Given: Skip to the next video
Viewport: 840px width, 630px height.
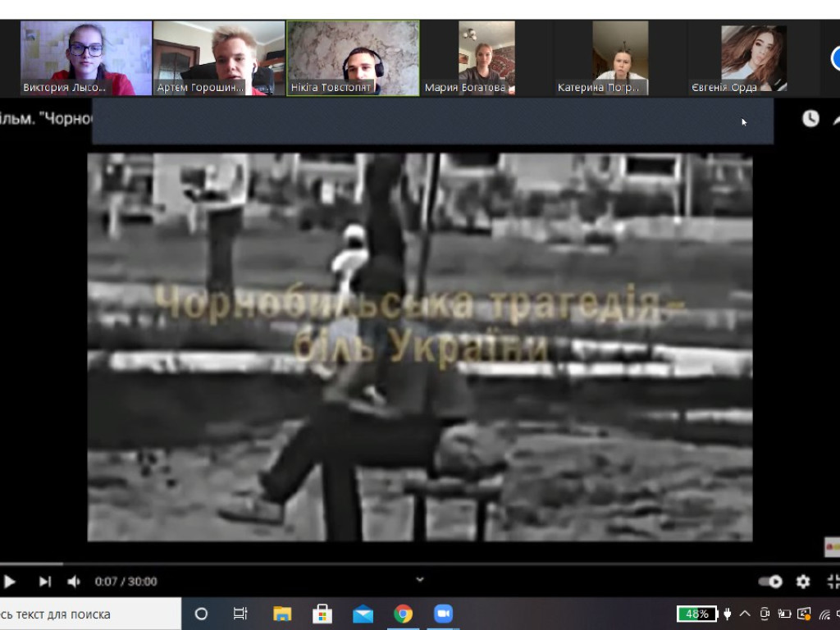Looking at the screenshot, I should (45, 582).
